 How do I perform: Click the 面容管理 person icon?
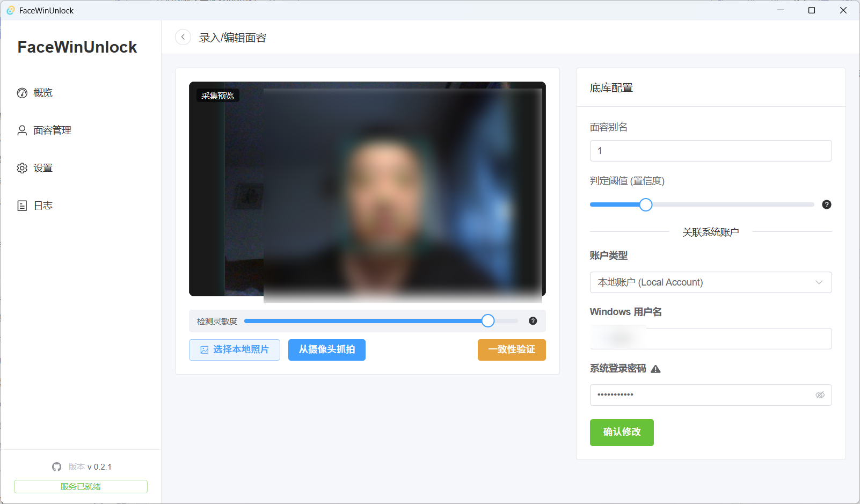point(22,130)
